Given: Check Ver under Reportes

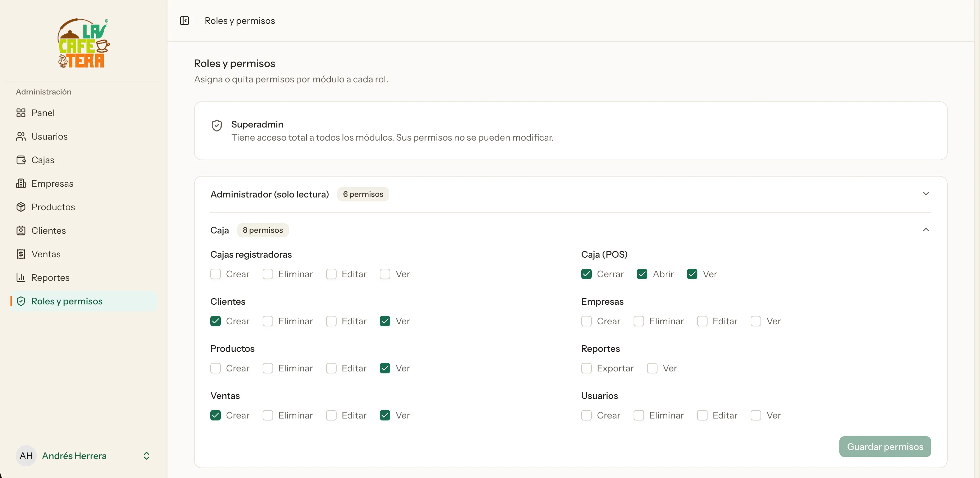Looking at the screenshot, I should point(653,368).
